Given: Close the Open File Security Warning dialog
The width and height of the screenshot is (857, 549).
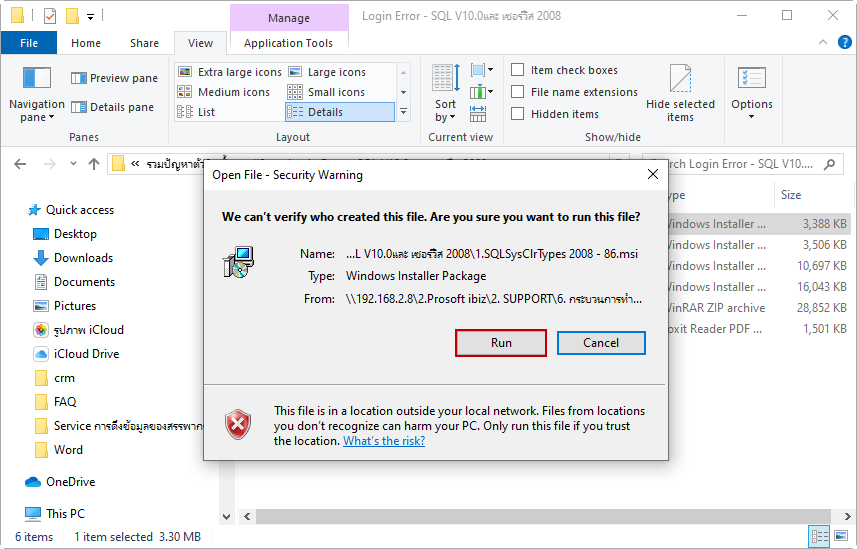Looking at the screenshot, I should click(x=653, y=174).
